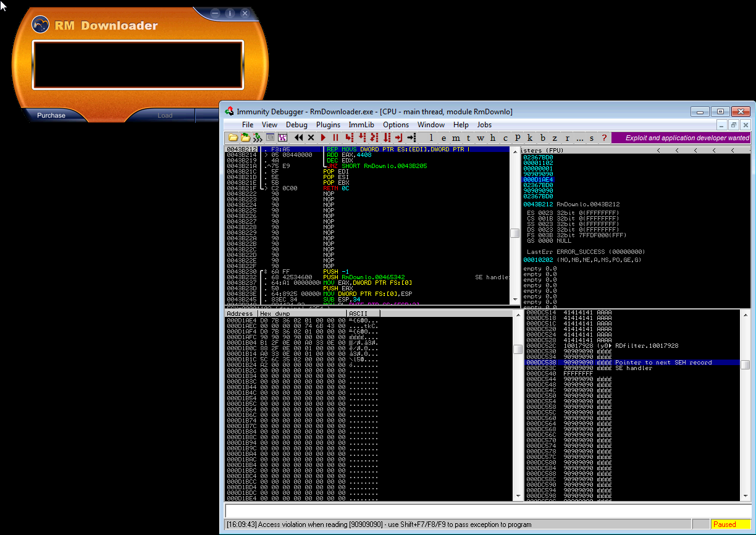The width and height of the screenshot is (756, 535).
Task: Open the Options menu
Action: tap(396, 125)
